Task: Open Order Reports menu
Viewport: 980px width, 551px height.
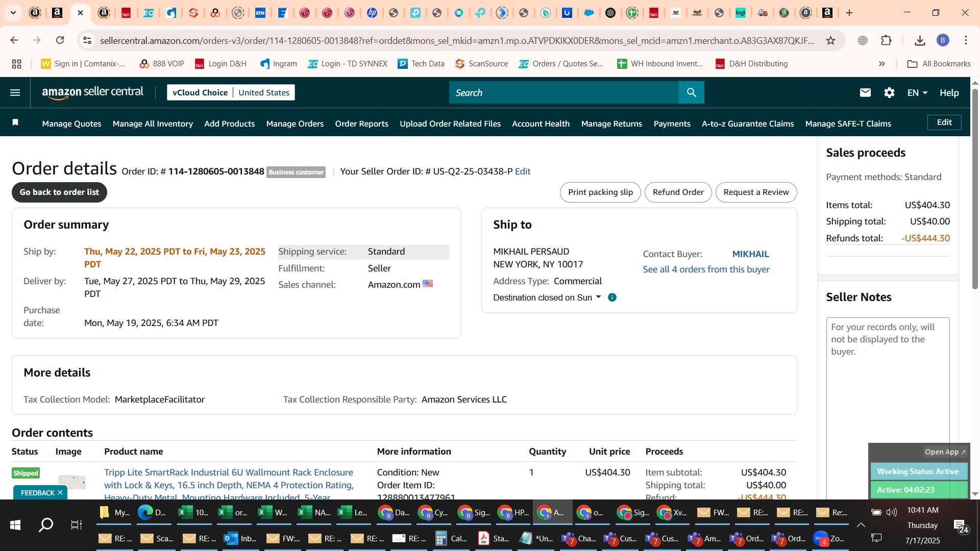Action: 361,123
